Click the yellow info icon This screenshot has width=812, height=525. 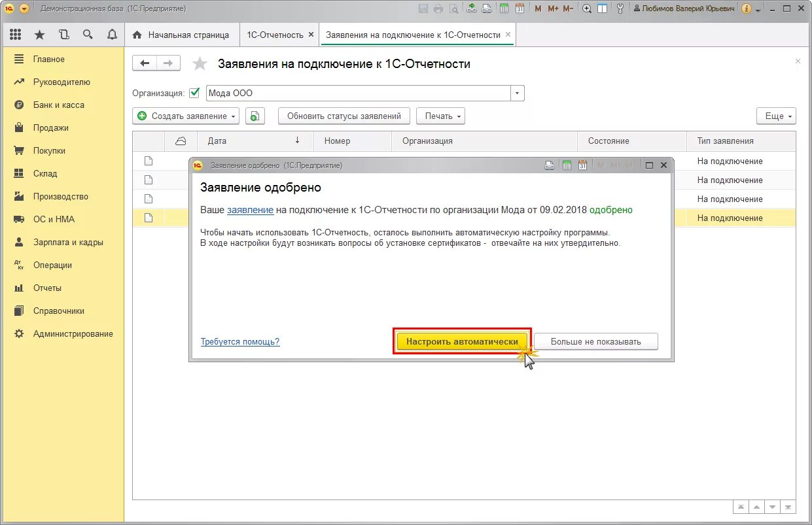pos(747,8)
